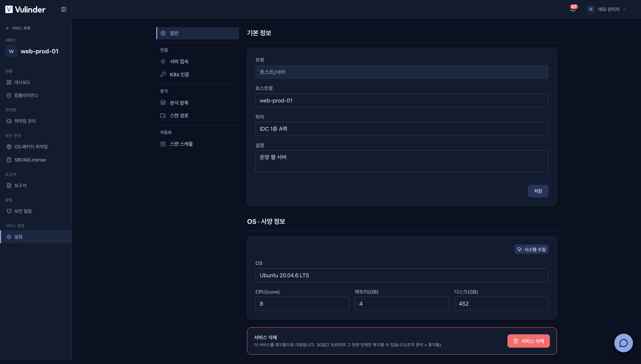This screenshot has height=364, width=641.
Task: Open 분석 항목 section
Action: (x=198, y=103)
